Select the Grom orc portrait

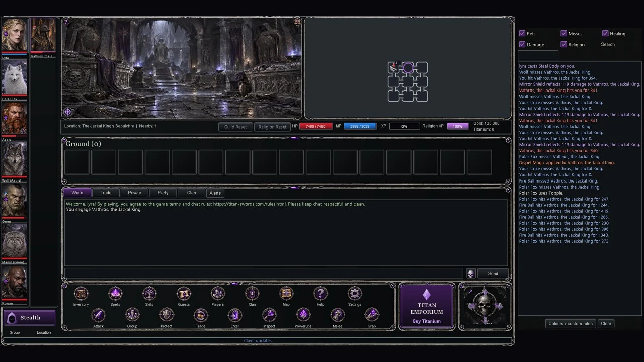click(14, 200)
